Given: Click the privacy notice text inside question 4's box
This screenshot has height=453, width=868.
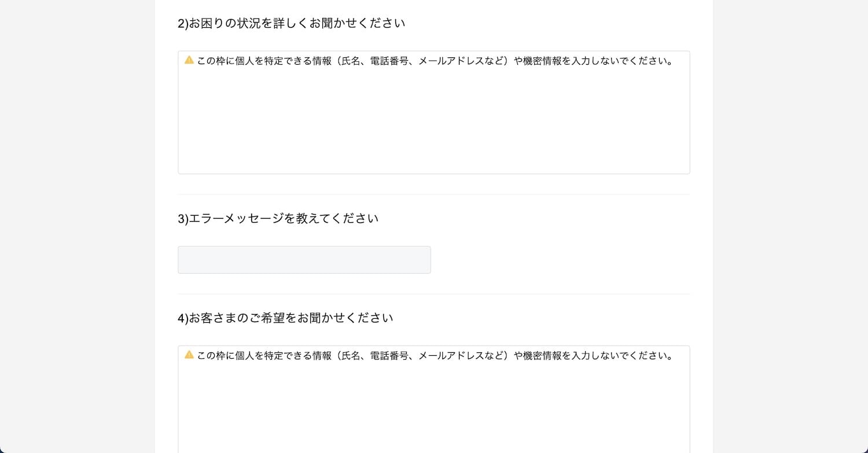Looking at the screenshot, I should (436, 356).
